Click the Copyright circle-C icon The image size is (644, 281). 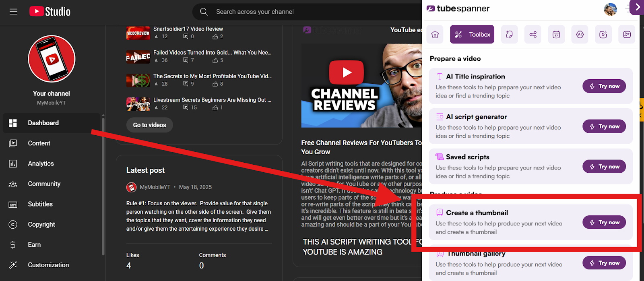pyautogui.click(x=13, y=224)
